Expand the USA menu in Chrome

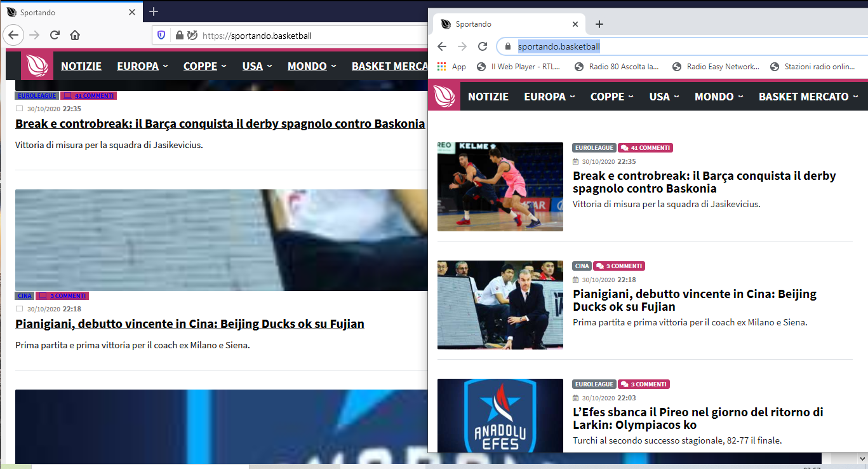click(664, 97)
